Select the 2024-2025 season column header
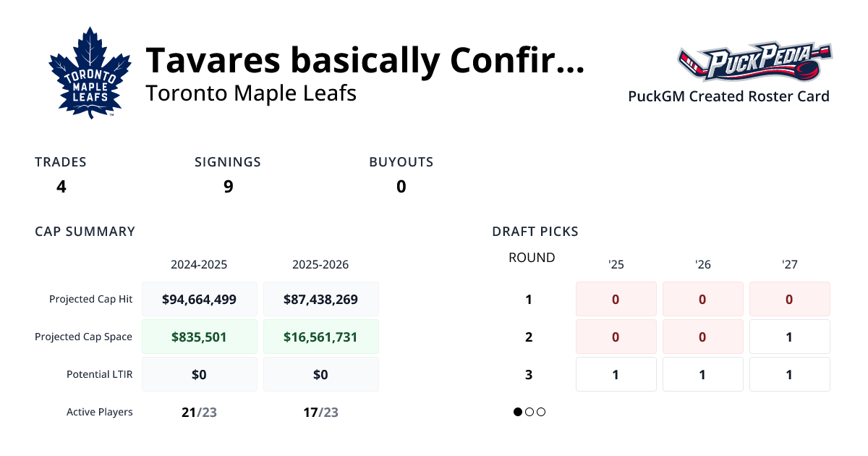868x456 pixels. 199,264
